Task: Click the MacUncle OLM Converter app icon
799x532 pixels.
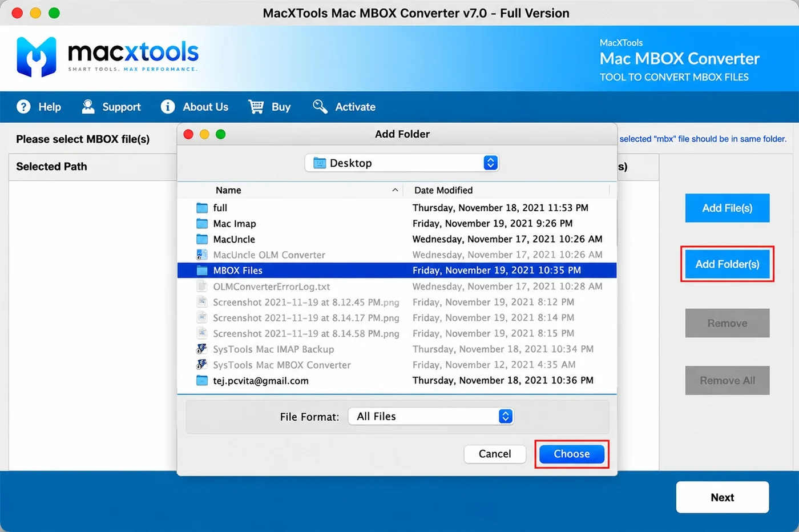Action: (x=202, y=255)
